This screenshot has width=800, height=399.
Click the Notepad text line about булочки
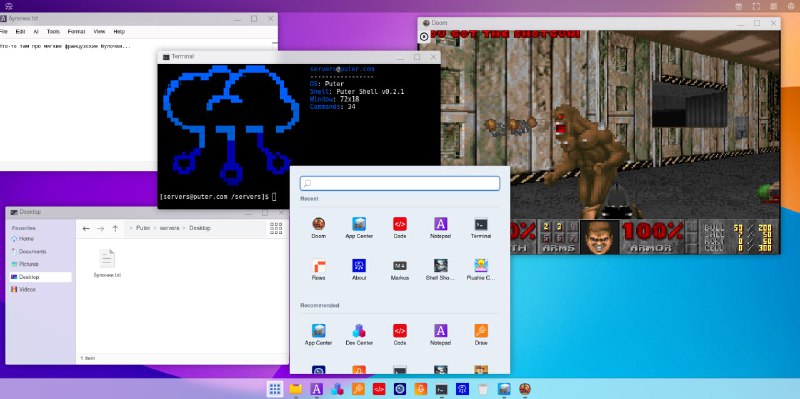pyautogui.click(x=65, y=46)
